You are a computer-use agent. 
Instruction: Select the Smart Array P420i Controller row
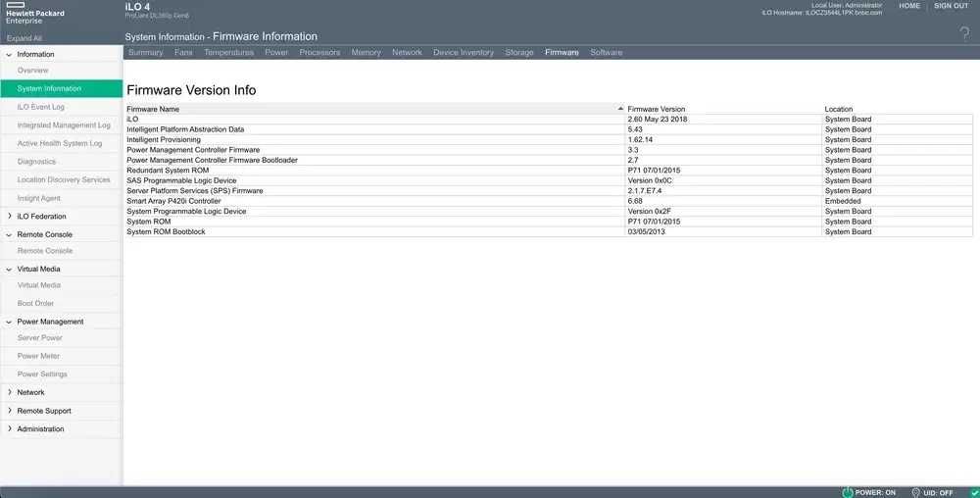click(549, 201)
